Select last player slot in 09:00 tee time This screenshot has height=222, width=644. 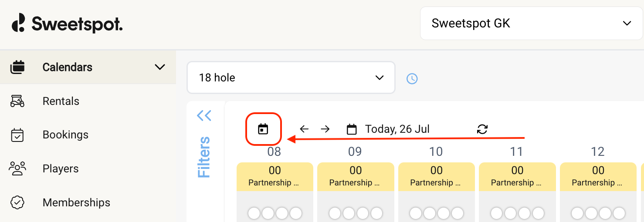[x=377, y=213]
